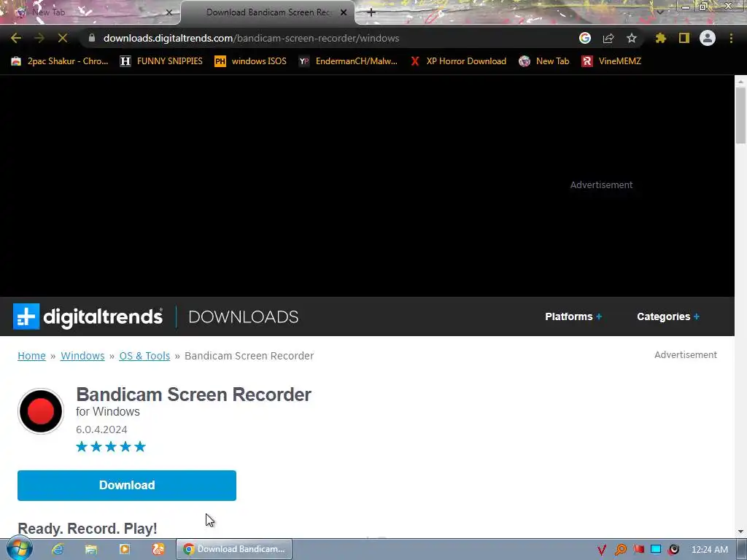Open a new tab with plus button

371,12
